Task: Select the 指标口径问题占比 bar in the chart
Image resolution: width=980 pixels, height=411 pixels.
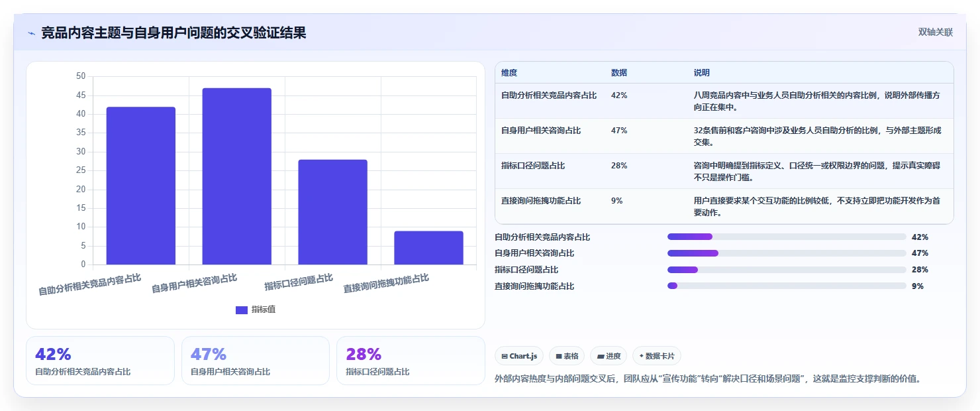Action: pyautogui.click(x=332, y=212)
